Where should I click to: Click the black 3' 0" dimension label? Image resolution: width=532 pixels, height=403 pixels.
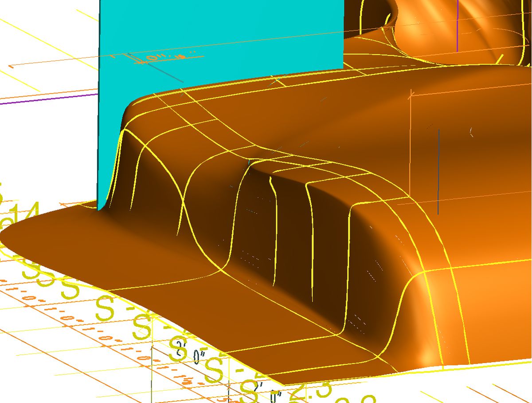click(x=188, y=353)
